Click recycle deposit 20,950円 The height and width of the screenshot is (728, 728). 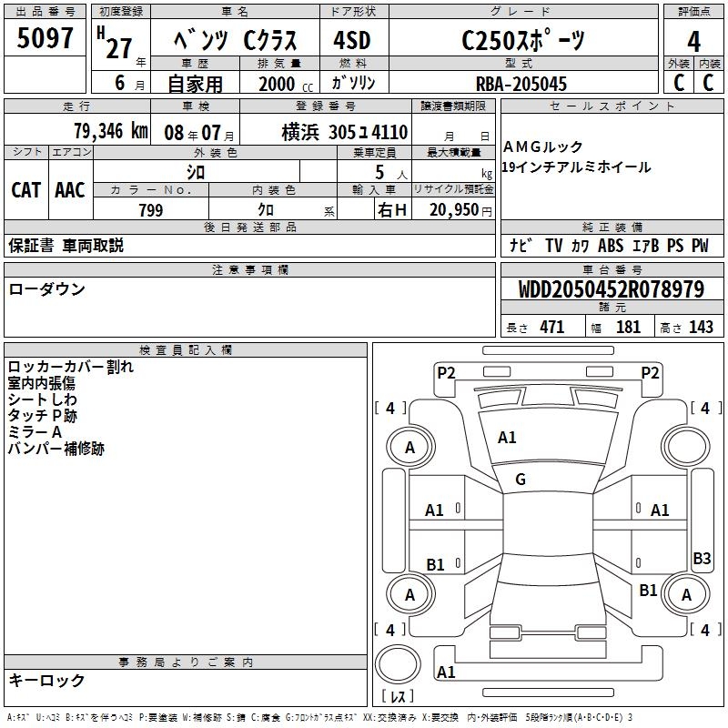click(x=460, y=210)
